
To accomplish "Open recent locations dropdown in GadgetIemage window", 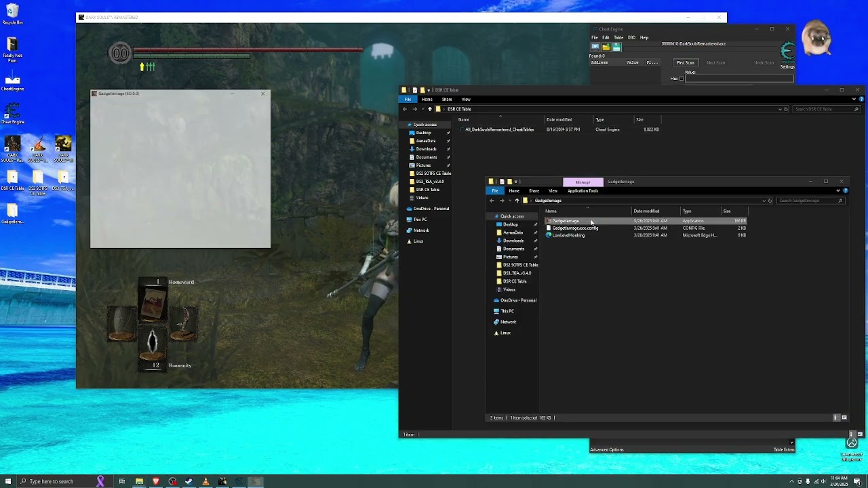I will [509, 201].
